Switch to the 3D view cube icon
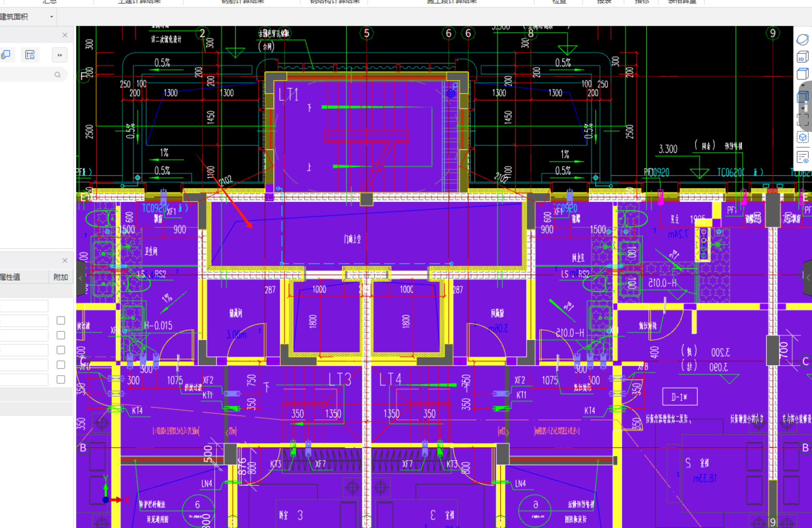Screen dimensions: 812x528 [x=802, y=57]
